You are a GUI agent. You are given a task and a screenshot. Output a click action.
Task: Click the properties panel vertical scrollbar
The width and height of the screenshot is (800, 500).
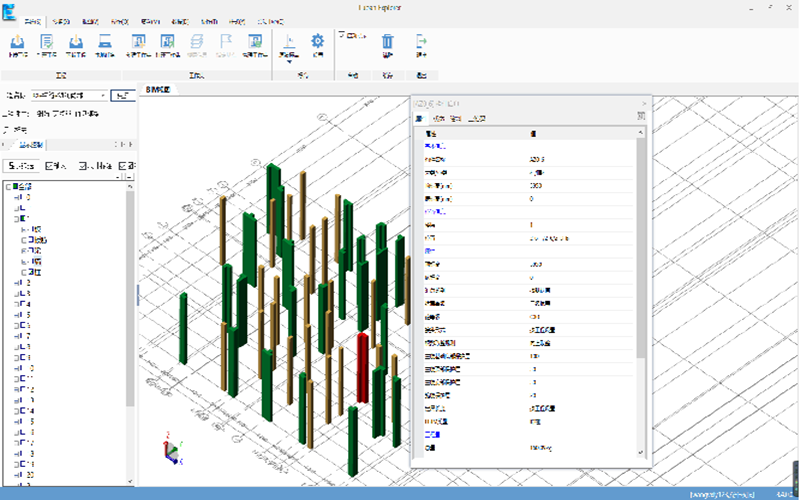pyautogui.click(x=640, y=292)
